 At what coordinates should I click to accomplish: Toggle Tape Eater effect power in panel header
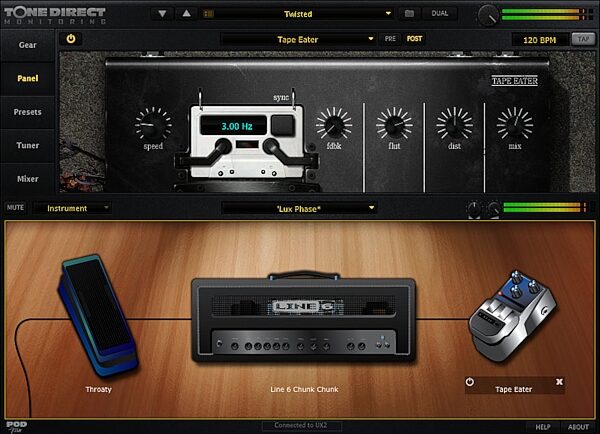point(71,39)
